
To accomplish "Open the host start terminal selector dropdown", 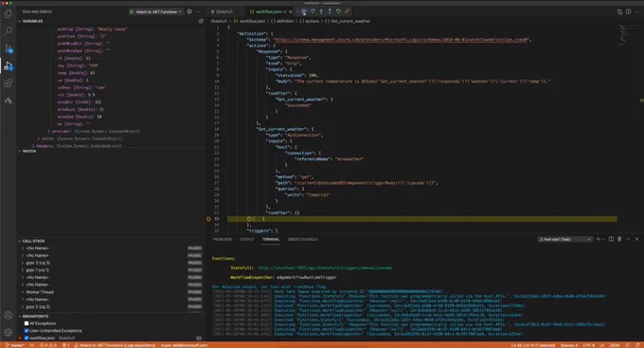I will [564, 239].
